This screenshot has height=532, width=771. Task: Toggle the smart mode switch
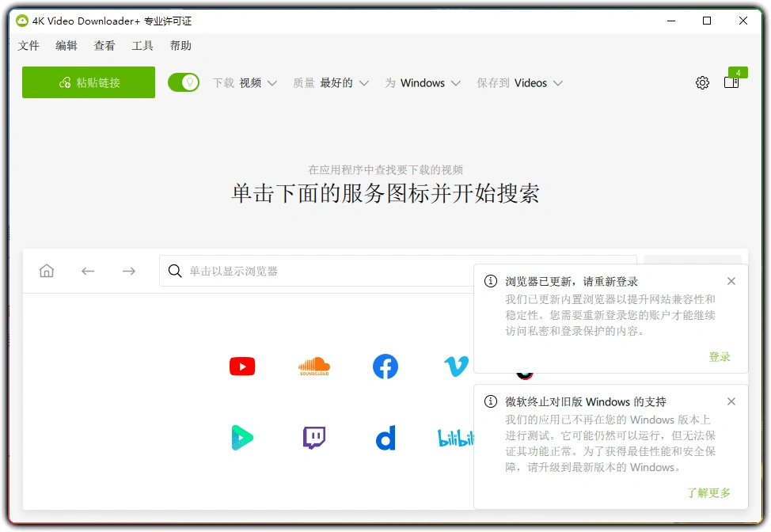point(184,82)
